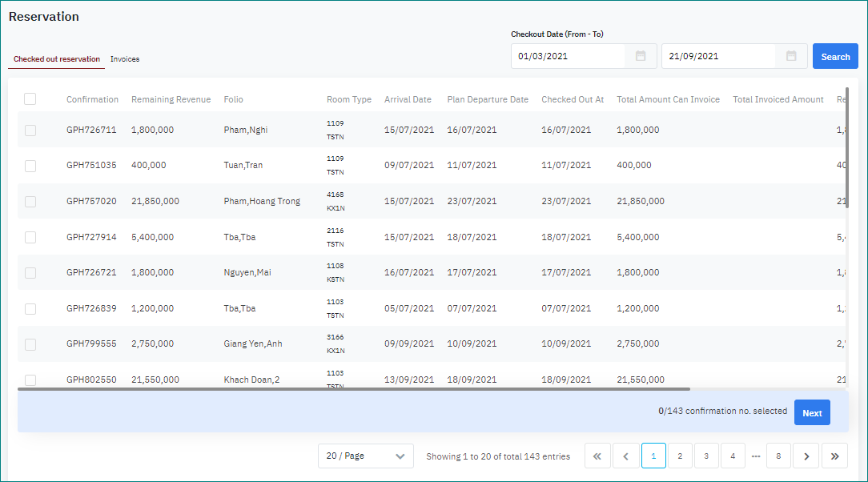Expand the 20 / Page size dropdown
This screenshot has width=868, height=482.
(365, 456)
